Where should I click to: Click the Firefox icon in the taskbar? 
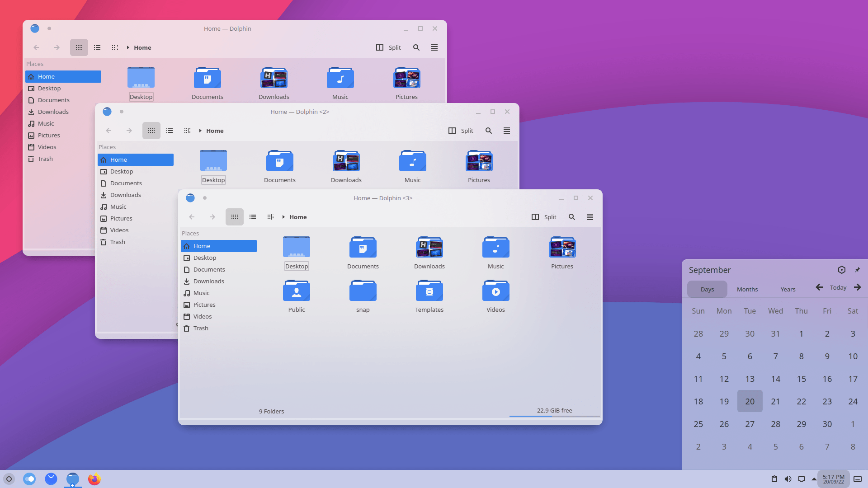[x=94, y=479]
